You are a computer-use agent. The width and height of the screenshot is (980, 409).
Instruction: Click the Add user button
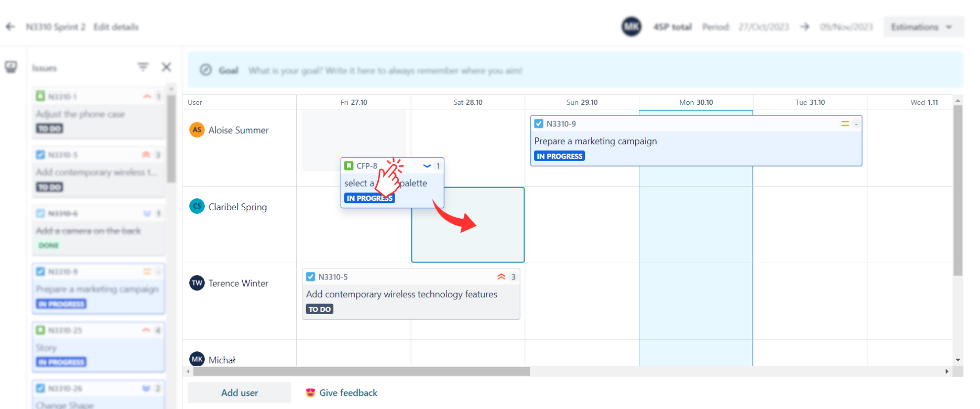click(239, 393)
